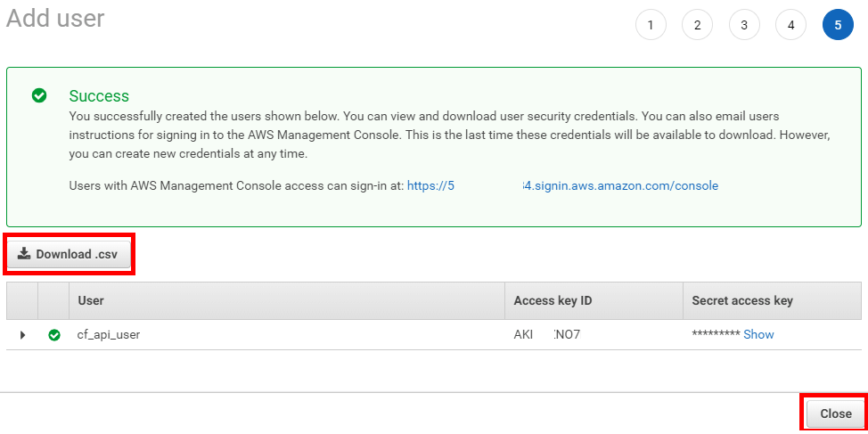Image resolution: width=868 pixels, height=434 pixels.
Task: Click the Secret access key column header
Action: 741,301
